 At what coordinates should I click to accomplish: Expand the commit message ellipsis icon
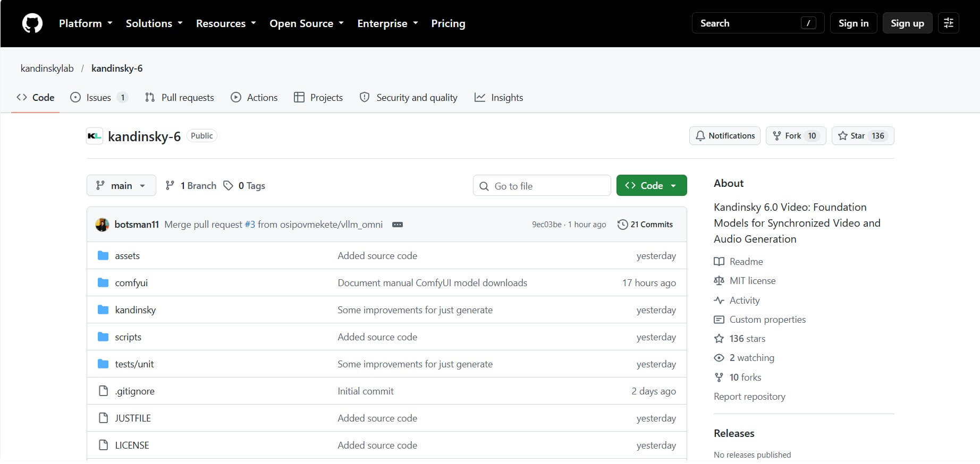tap(398, 225)
